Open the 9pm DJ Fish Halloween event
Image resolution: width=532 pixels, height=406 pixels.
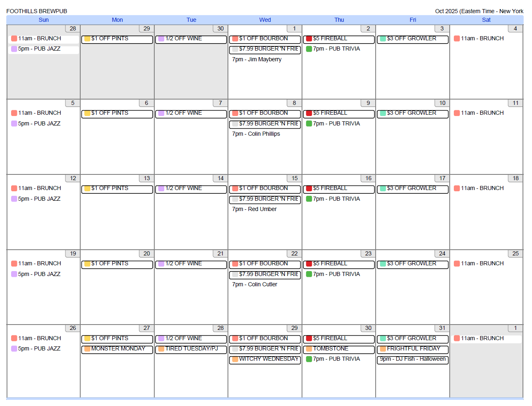pyautogui.click(x=413, y=359)
